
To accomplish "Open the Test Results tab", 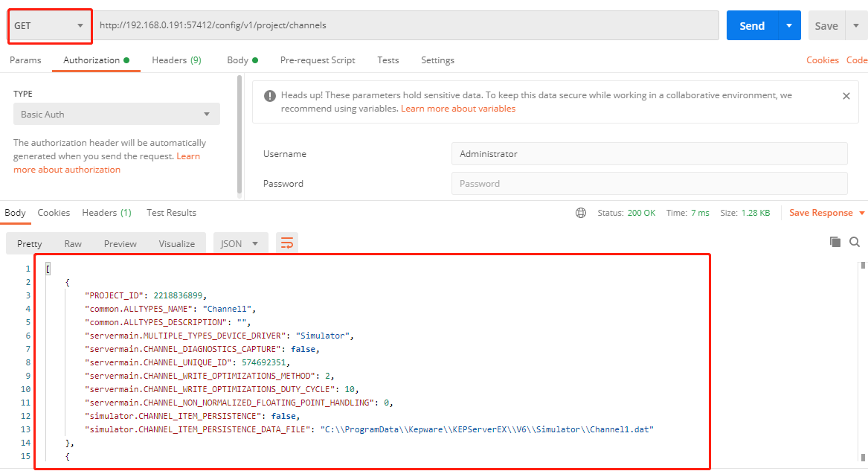I will (171, 213).
